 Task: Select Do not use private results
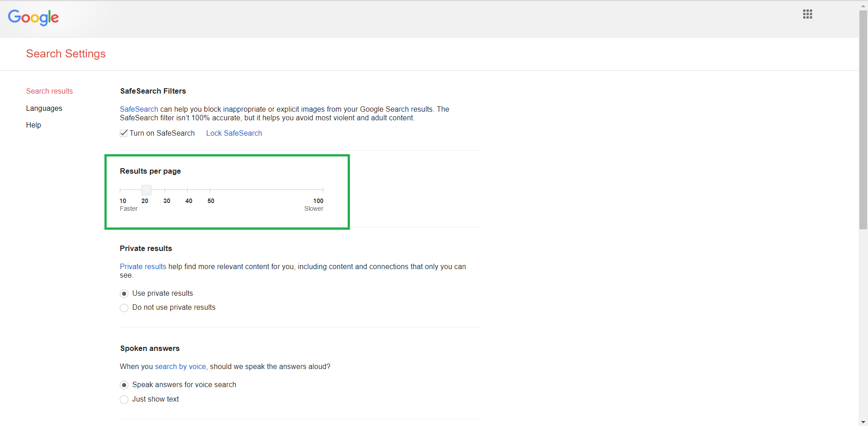(x=124, y=308)
